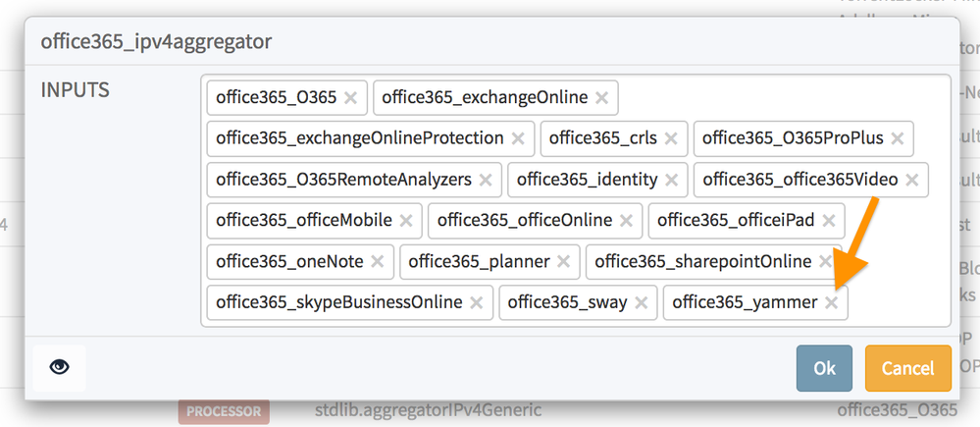This screenshot has width=980, height=427.
Task: Remove the office365_sway tag
Action: coord(641,303)
